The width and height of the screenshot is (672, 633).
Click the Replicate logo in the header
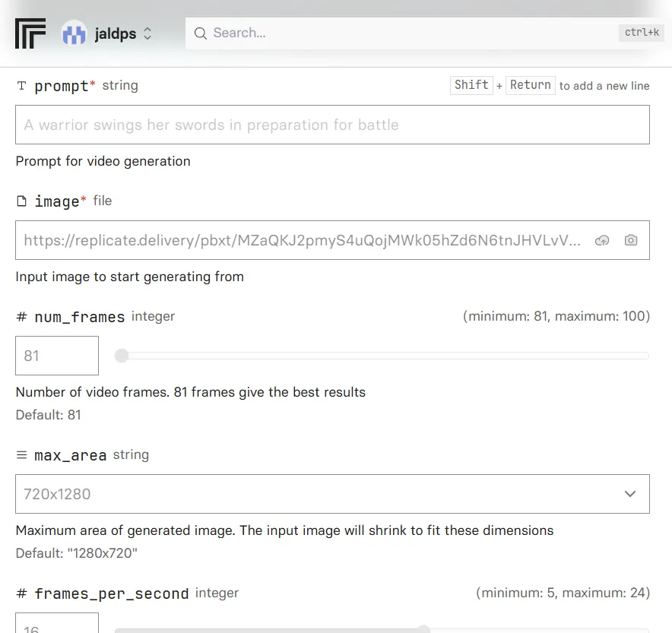coord(30,33)
